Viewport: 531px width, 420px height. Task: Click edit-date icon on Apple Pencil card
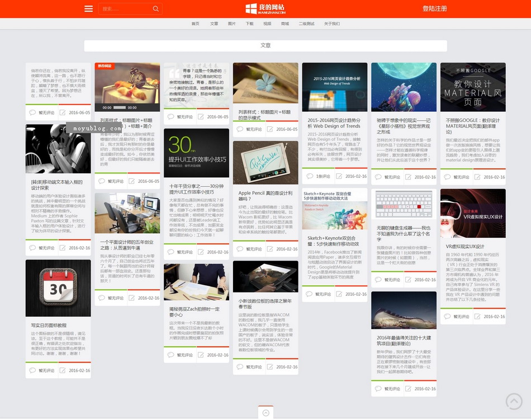(x=270, y=249)
